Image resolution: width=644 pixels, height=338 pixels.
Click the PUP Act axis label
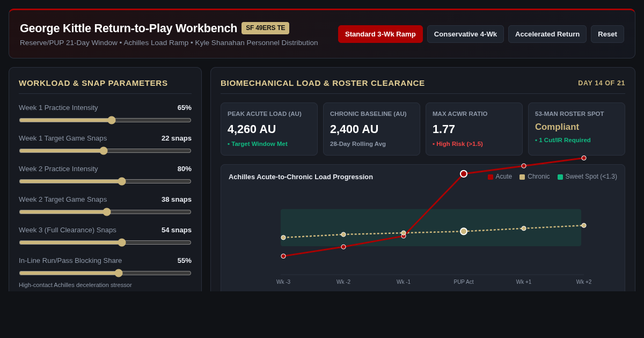[x=464, y=282]
